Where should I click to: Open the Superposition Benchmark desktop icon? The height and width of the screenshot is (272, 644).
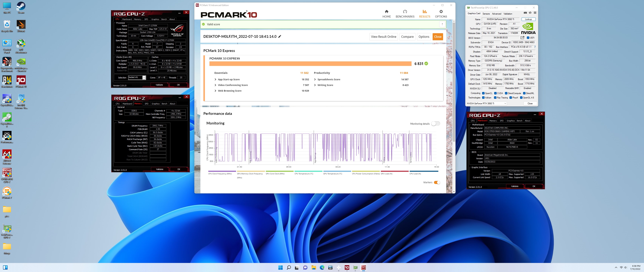click(7, 65)
